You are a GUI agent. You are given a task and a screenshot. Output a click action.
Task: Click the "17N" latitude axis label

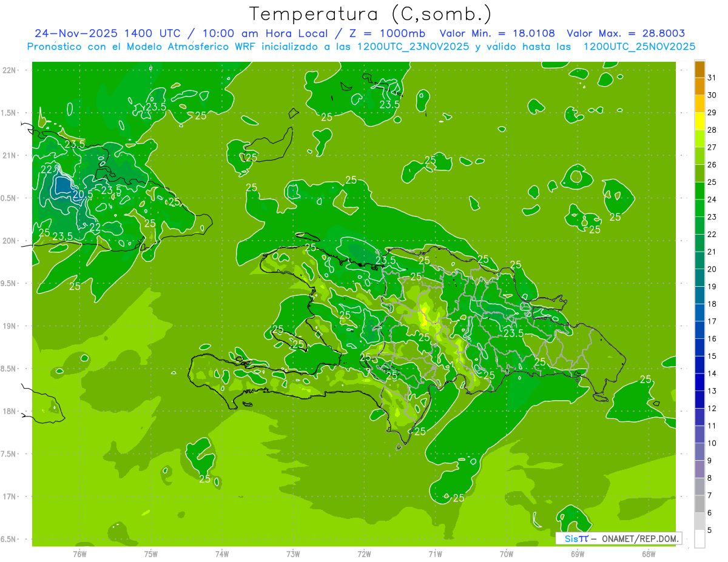click(x=10, y=497)
